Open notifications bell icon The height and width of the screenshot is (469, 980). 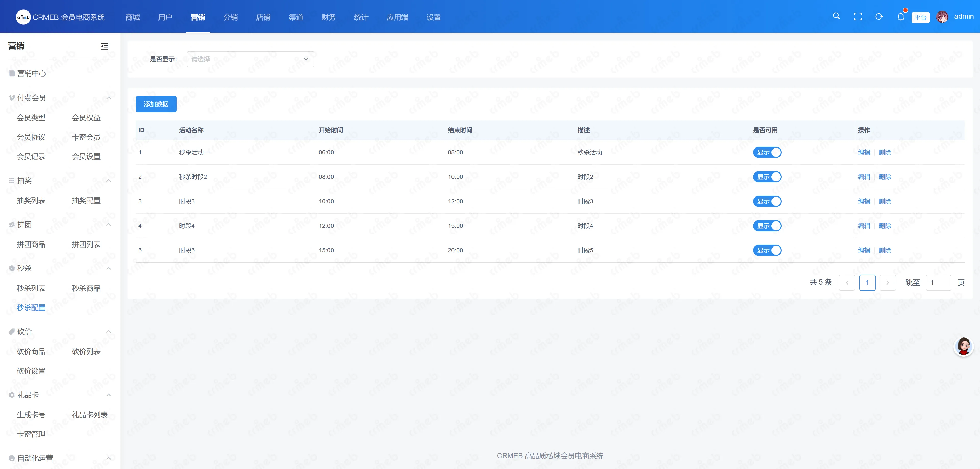900,16
